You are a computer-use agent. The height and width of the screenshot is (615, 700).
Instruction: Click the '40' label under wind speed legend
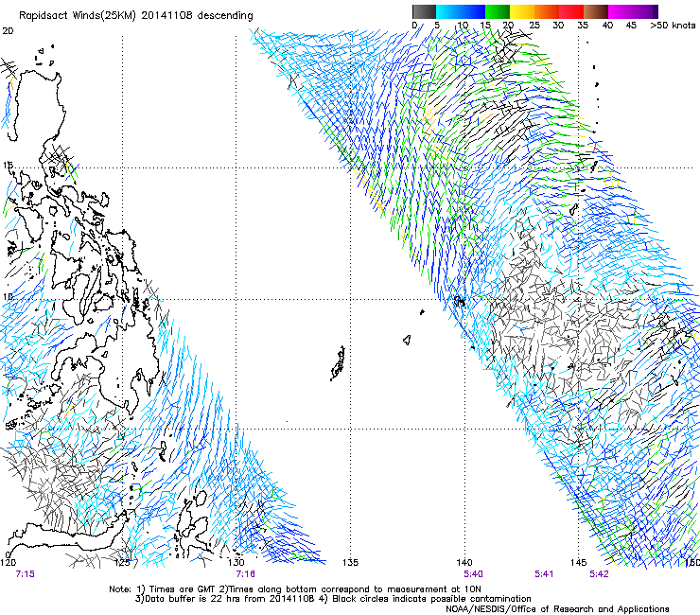click(x=607, y=26)
